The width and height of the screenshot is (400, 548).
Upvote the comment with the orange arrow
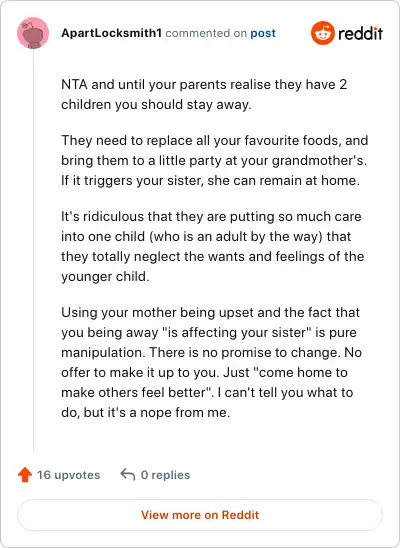[x=25, y=475]
